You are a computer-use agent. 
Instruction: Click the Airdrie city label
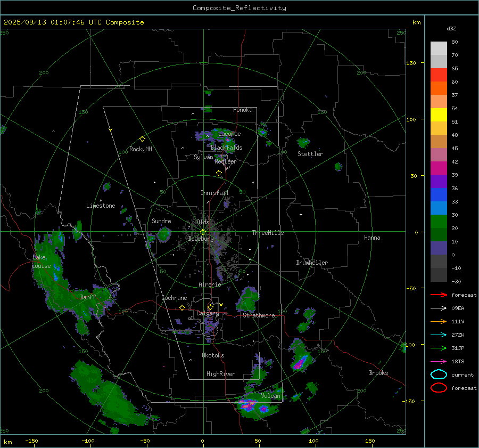pos(210,284)
